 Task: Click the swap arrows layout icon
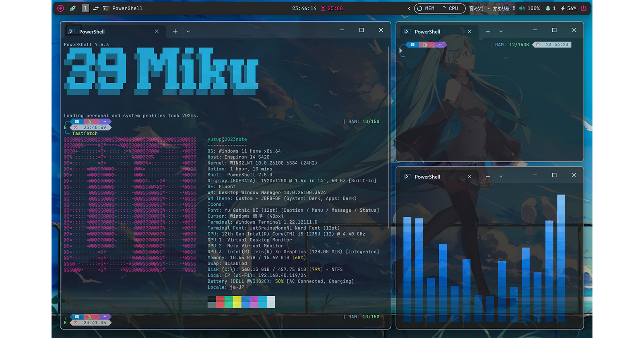[96, 8]
